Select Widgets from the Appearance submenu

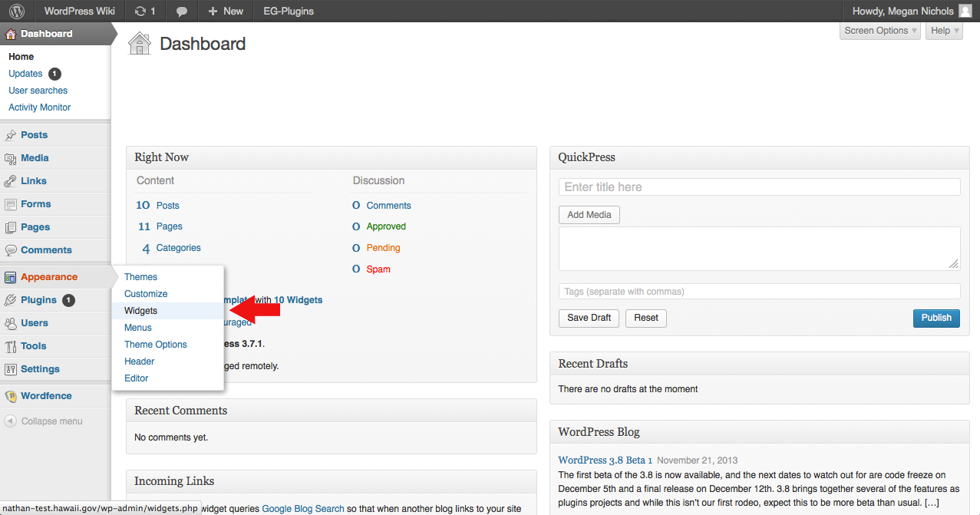141,311
